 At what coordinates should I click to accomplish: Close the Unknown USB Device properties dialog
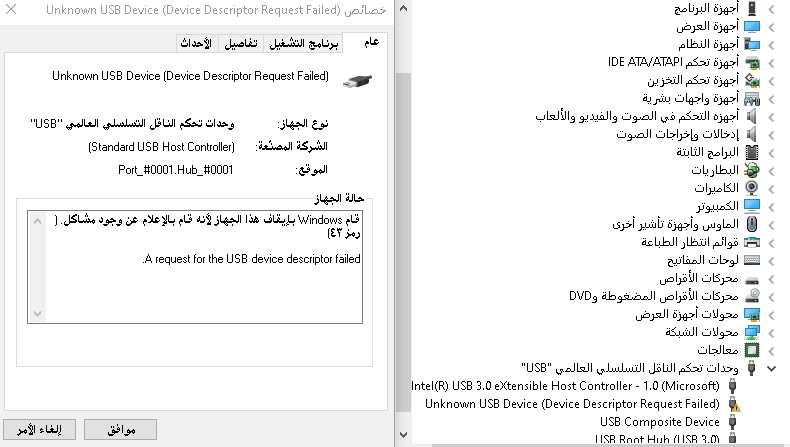point(11,9)
